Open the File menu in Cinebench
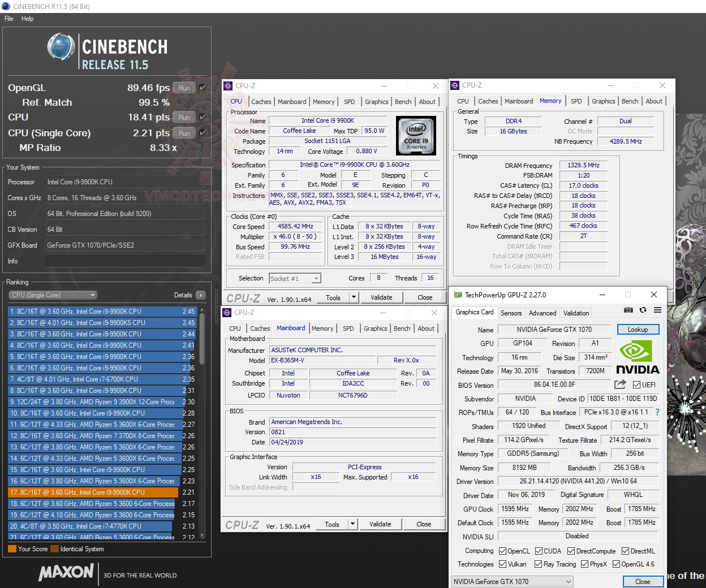The width and height of the screenshot is (706, 588). point(8,18)
